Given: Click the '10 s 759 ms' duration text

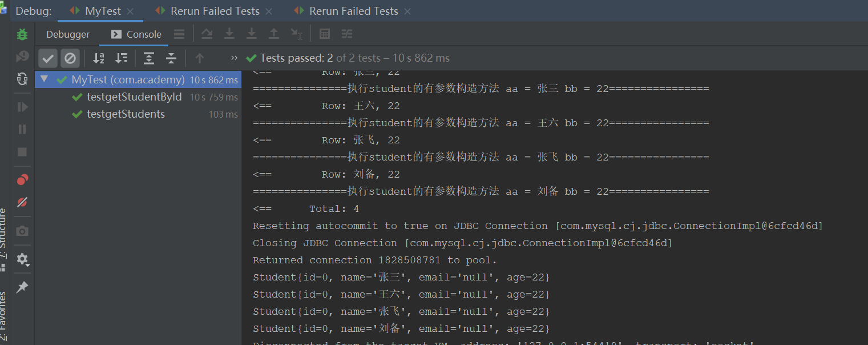Looking at the screenshot, I should pyautogui.click(x=214, y=97).
